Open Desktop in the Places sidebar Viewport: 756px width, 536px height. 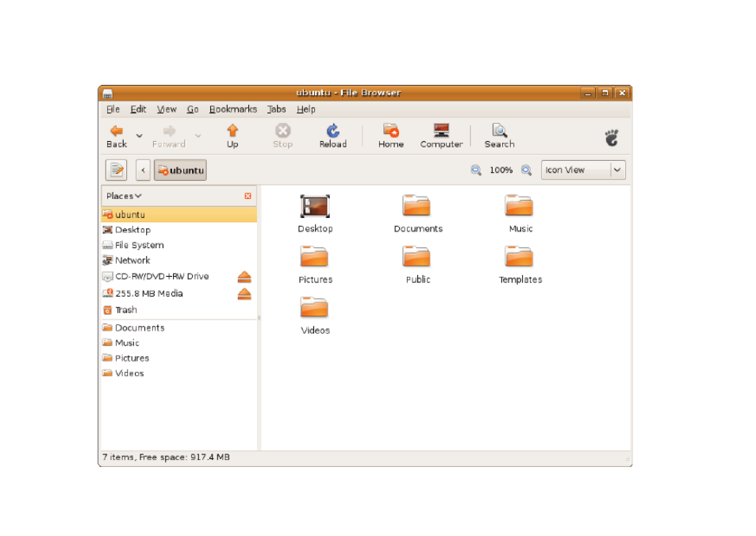178,230
